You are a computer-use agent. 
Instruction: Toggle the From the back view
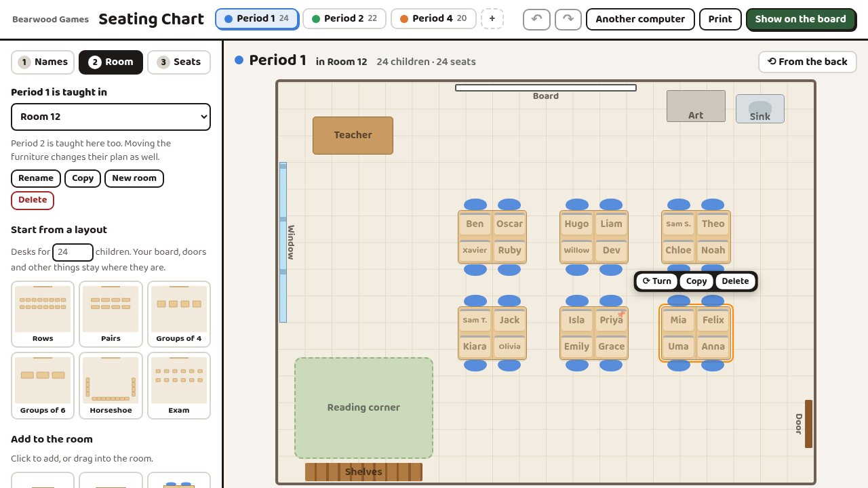tap(808, 62)
